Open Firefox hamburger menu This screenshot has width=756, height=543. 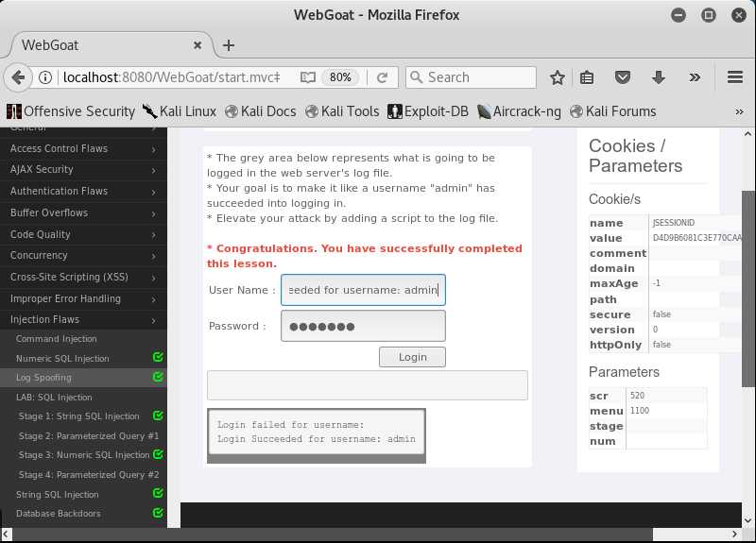point(735,77)
